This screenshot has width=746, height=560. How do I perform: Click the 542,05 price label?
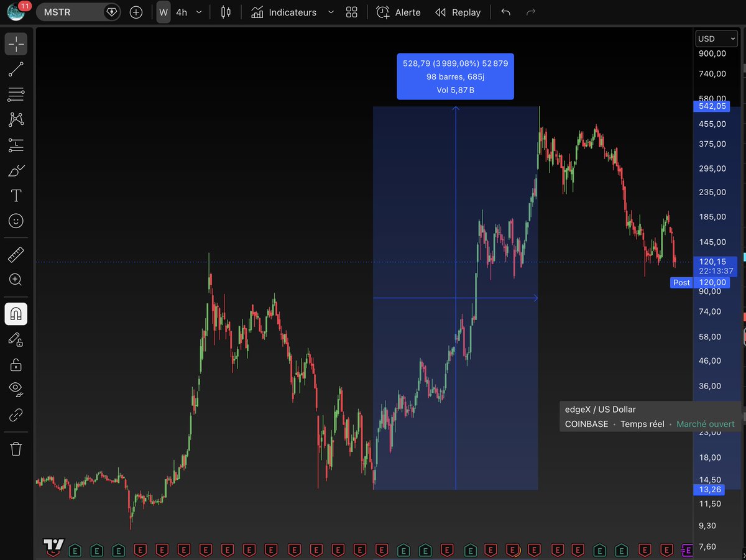(x=711, y=106)
